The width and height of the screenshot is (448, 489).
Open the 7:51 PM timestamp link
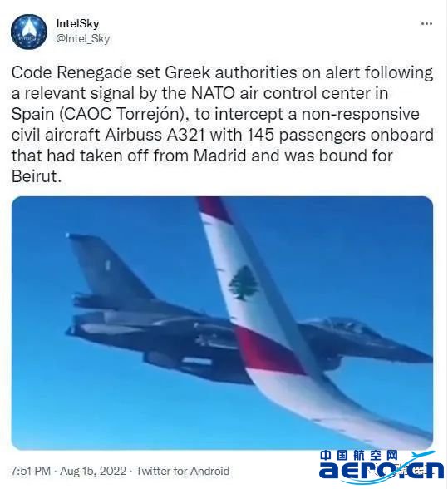tap(31, 471)
